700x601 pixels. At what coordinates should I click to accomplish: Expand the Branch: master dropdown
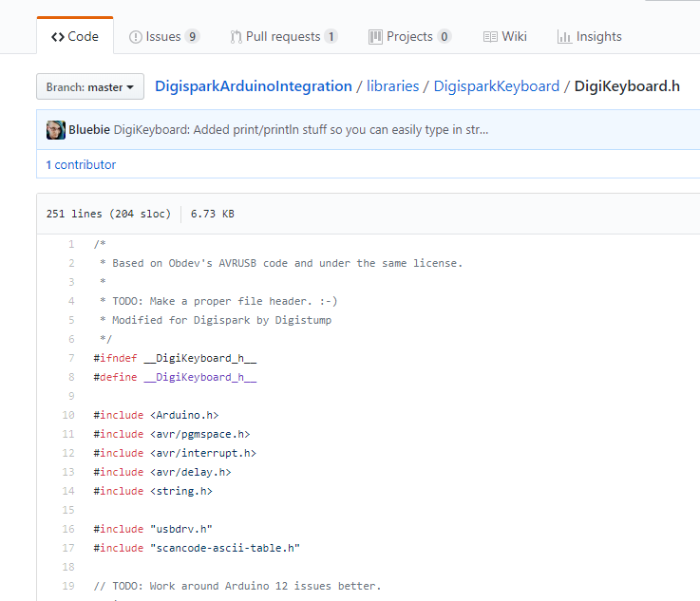(90, 86)
